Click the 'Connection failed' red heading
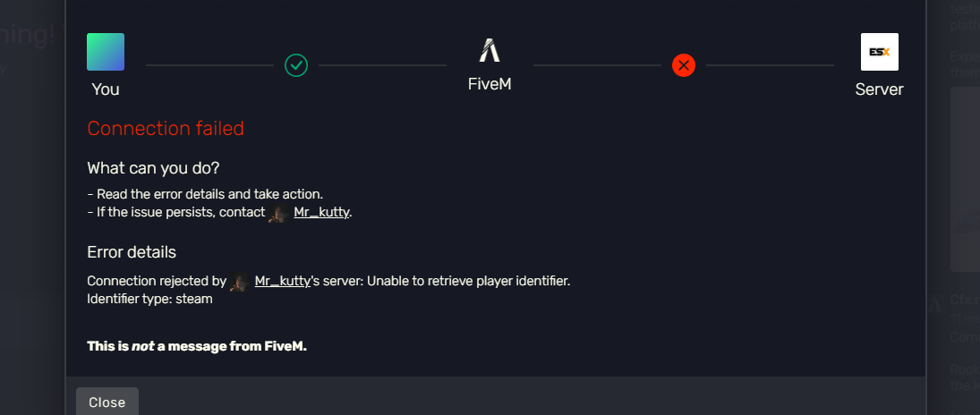 (x=166, y=129)
